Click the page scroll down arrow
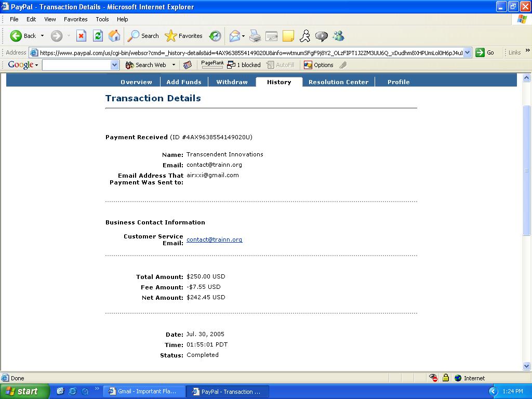532x399 pixels. pos(527,366)
